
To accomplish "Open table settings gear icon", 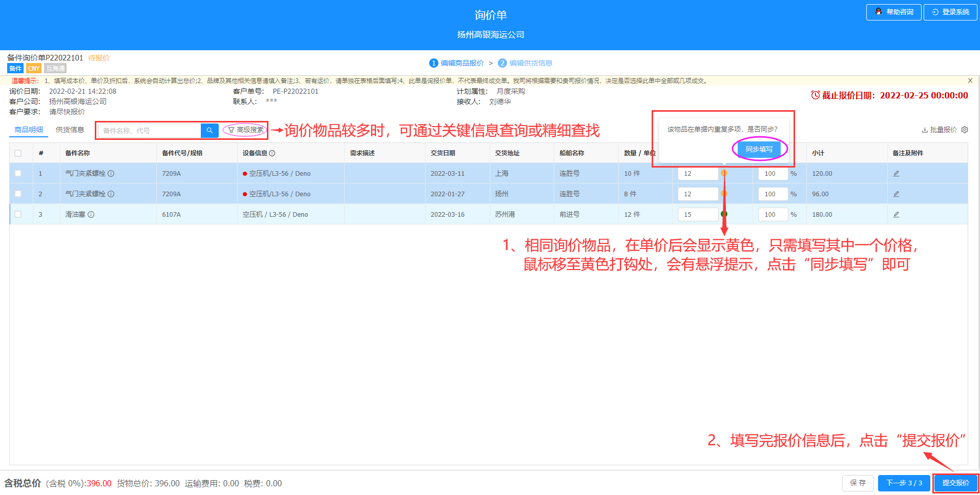I will tap(965, 130).
